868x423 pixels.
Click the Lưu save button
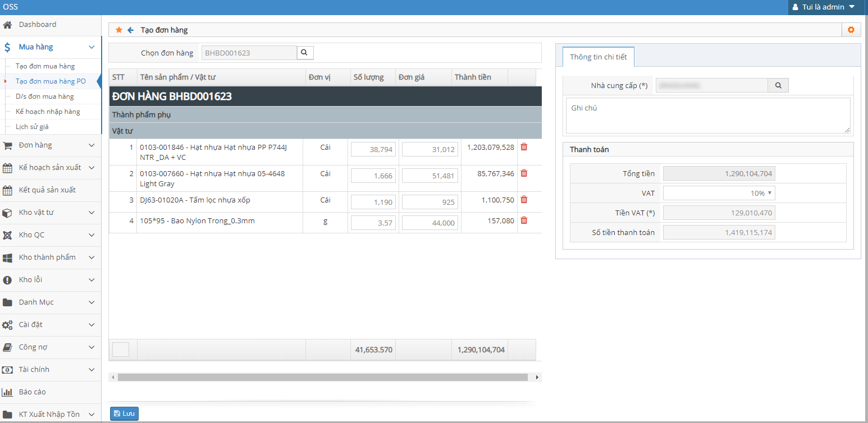click(124, 413)
